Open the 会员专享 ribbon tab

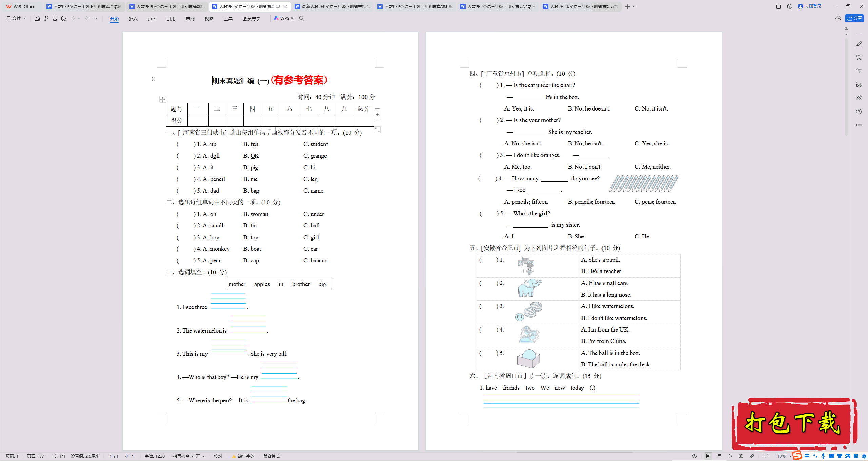point(252,19)
